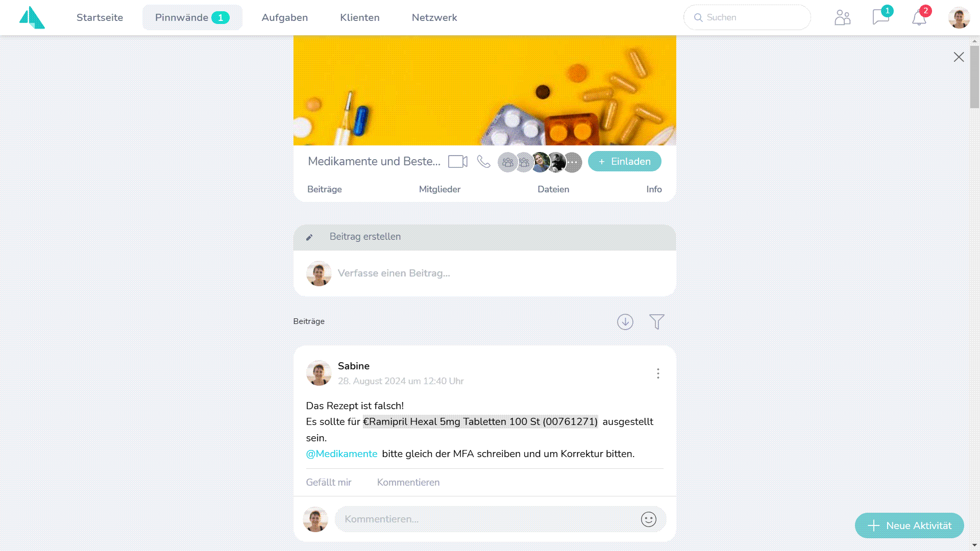Click the Einladen button
Viewport: 980px width, 551px height.
tap(625, 161)
